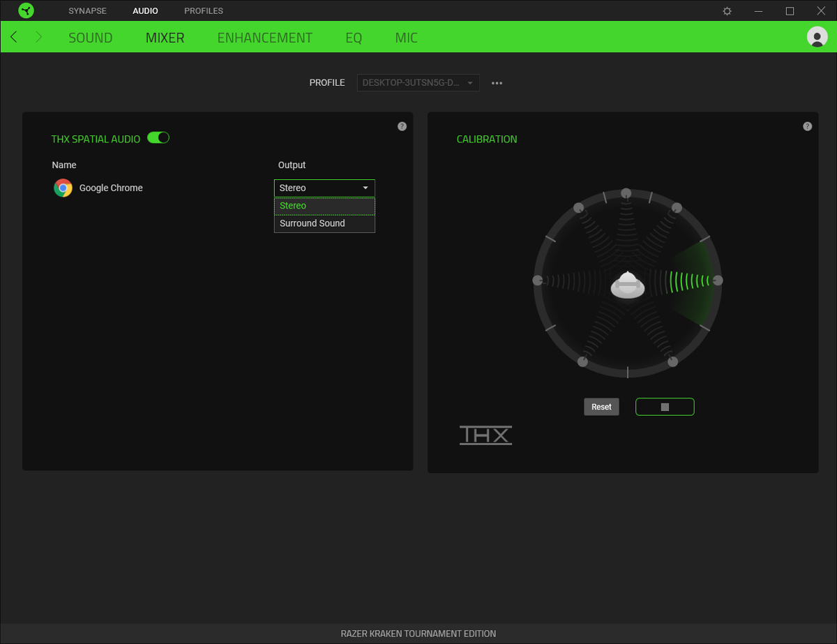Select the active right side speaker handle

[x=718, y=280]
